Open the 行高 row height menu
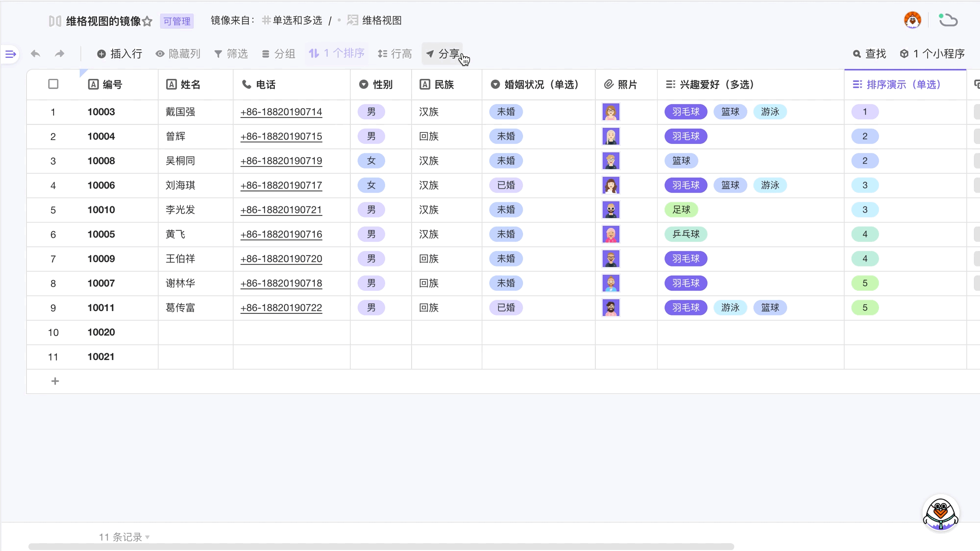Viewport: 980px width, 551px height. tap(395, 54)
